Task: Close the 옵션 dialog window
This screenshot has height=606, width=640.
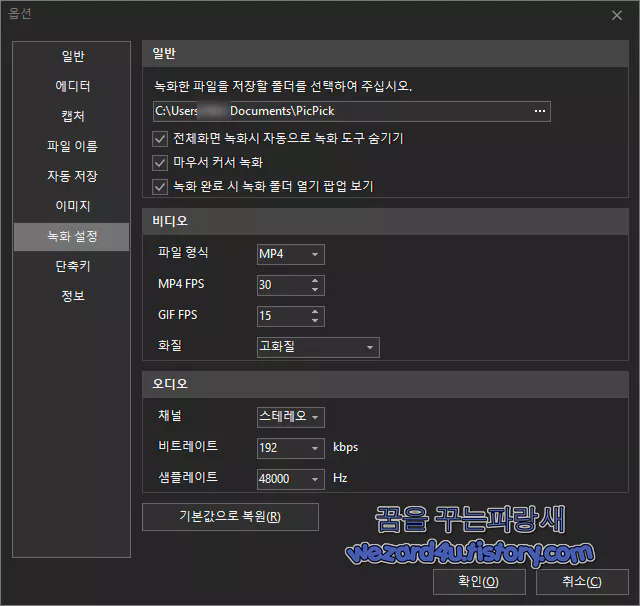Action: [617, 16]
